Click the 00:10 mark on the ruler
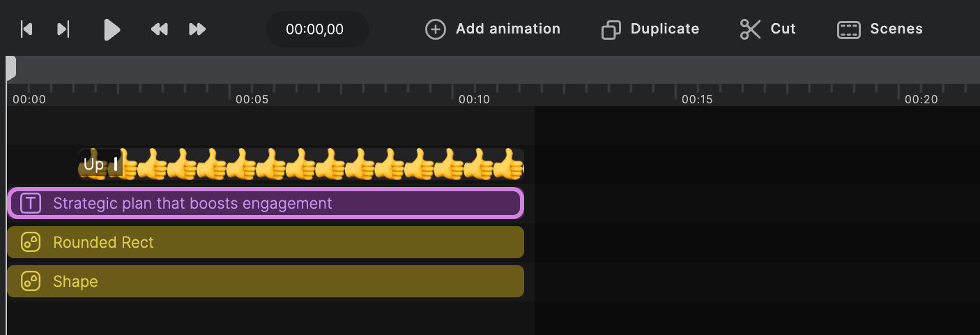This screenshot has height=335, width=980. [x=474, y=100]
